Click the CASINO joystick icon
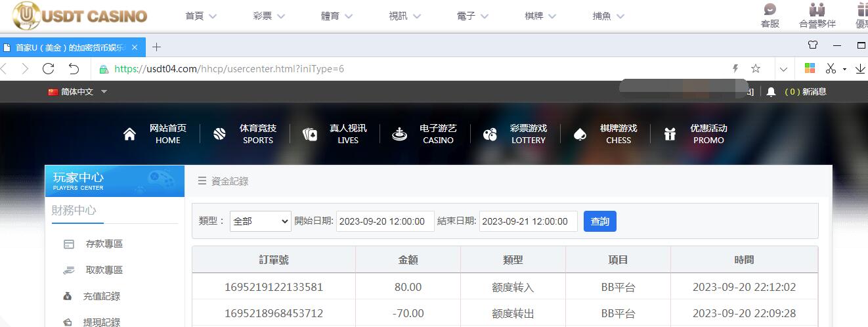The image size is (868, 327). (399, 134)
